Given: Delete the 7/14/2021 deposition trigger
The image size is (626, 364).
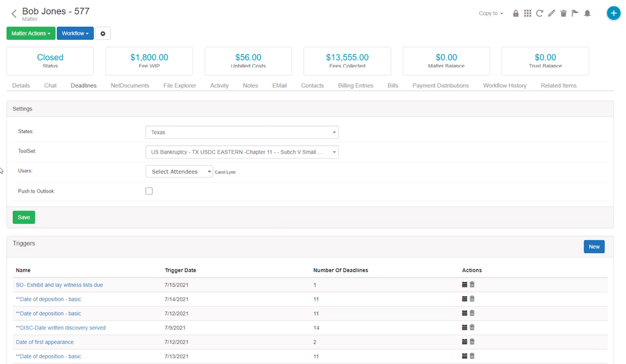Looking at the screenshot, I should pos(472,299).
